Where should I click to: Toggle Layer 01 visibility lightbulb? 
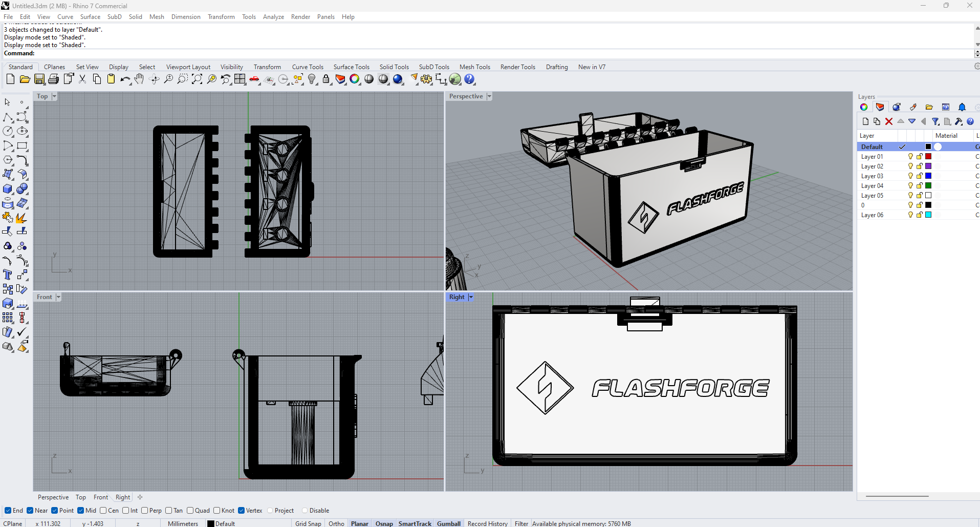(x=910, y=157)
